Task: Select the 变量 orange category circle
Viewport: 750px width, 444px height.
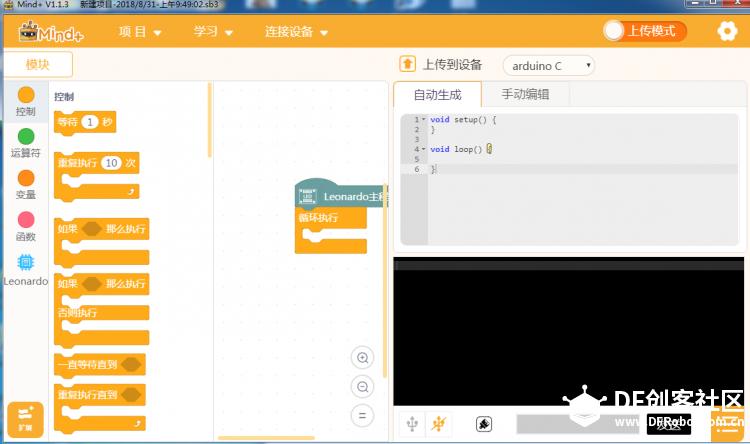Action: click(x=26, y=178)
